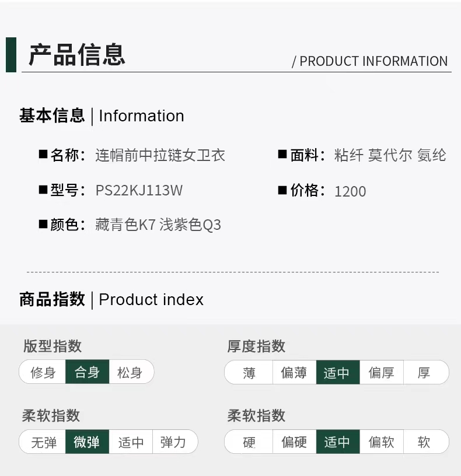The image size is (461, 476).
Task: Pick the 硬 softness option
Action: click(x=249, y=442)
